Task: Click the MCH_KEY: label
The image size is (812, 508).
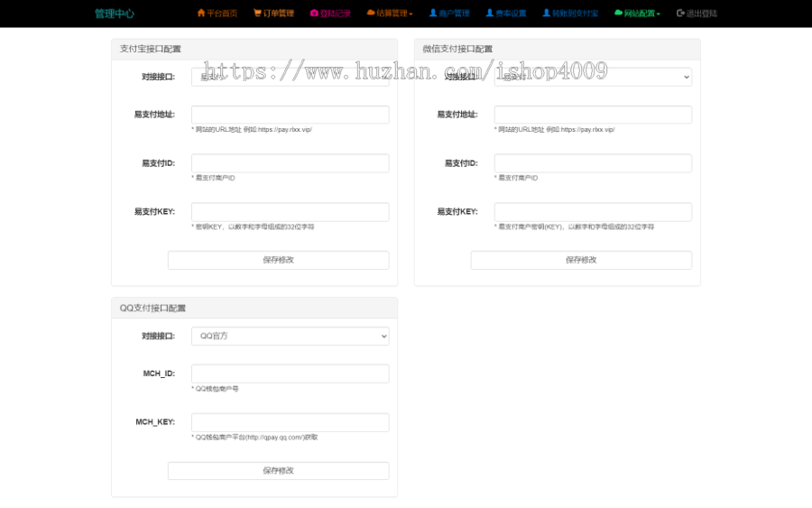Action: (x=155, y=422)
